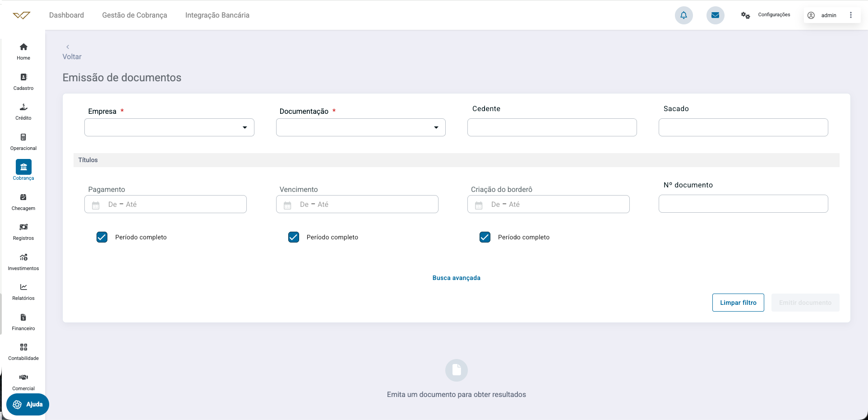Open Busca avançada link

pos(457,278)
